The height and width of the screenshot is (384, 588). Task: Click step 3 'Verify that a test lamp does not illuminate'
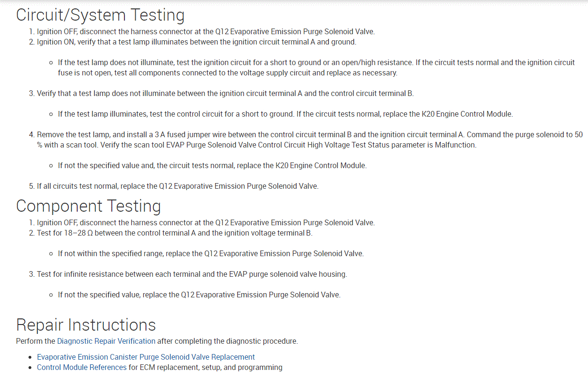225,93
